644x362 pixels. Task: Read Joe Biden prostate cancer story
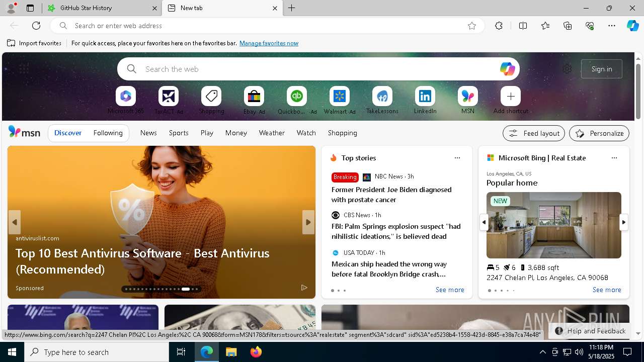[x=391, y=195]
